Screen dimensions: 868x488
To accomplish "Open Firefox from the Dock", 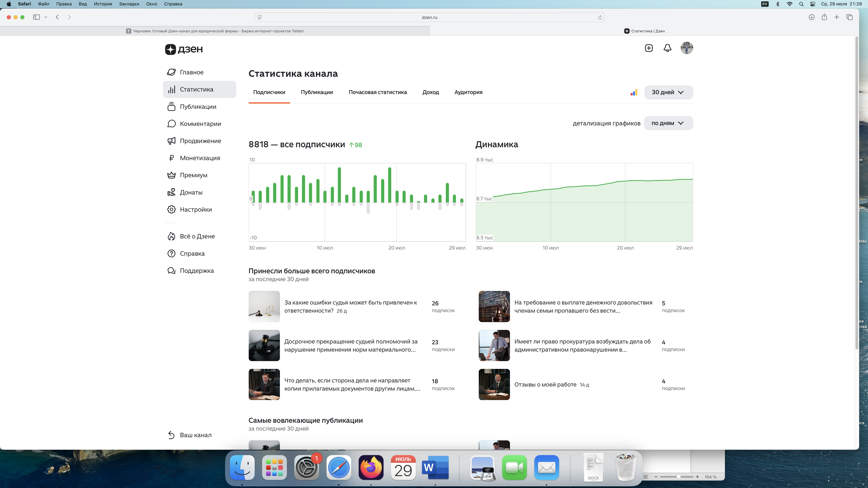I will point(371,467).
